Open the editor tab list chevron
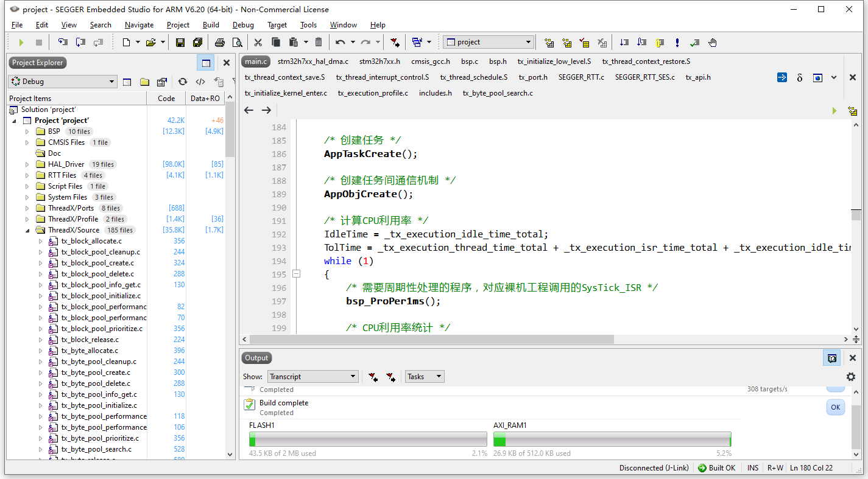868x479 pixels. 834,77
